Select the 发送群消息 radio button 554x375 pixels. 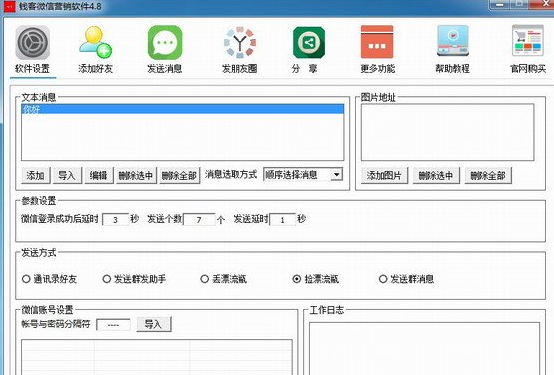click(383, 279)
